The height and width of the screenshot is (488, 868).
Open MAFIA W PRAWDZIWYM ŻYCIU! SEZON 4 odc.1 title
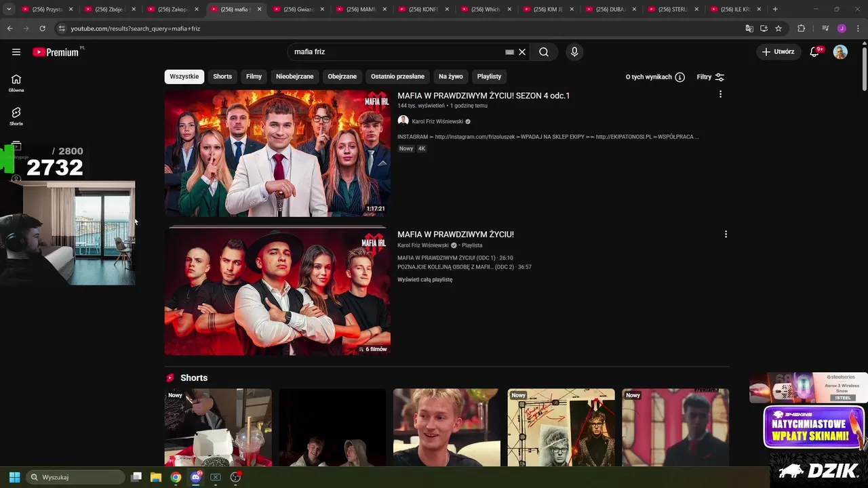coord(484,96)
